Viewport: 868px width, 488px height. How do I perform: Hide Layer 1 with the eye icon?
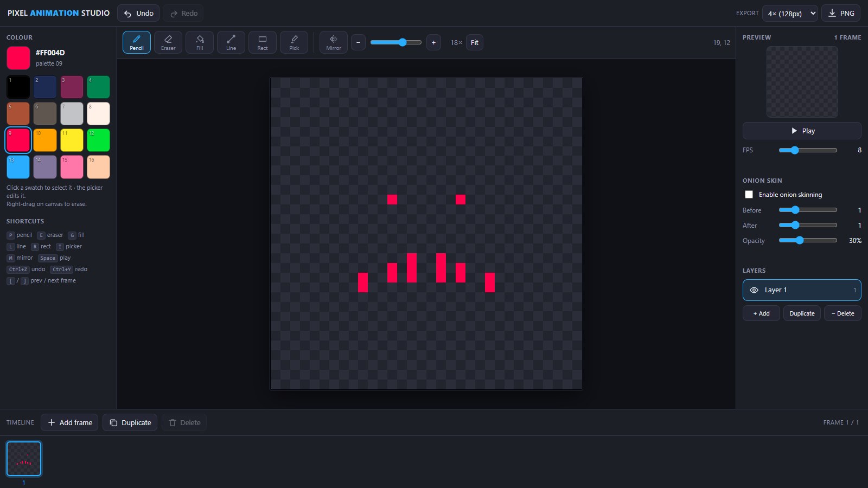[x=754, y=290]
